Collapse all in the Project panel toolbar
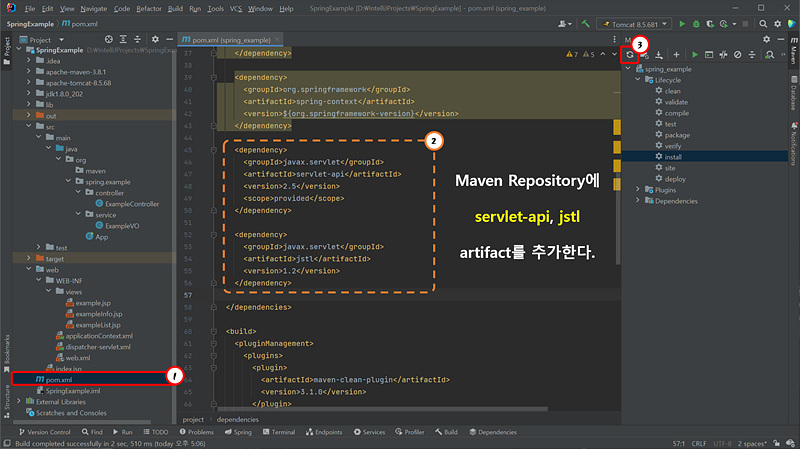The width and height of the screenshot is (800, 449). [x=137, y=39]
